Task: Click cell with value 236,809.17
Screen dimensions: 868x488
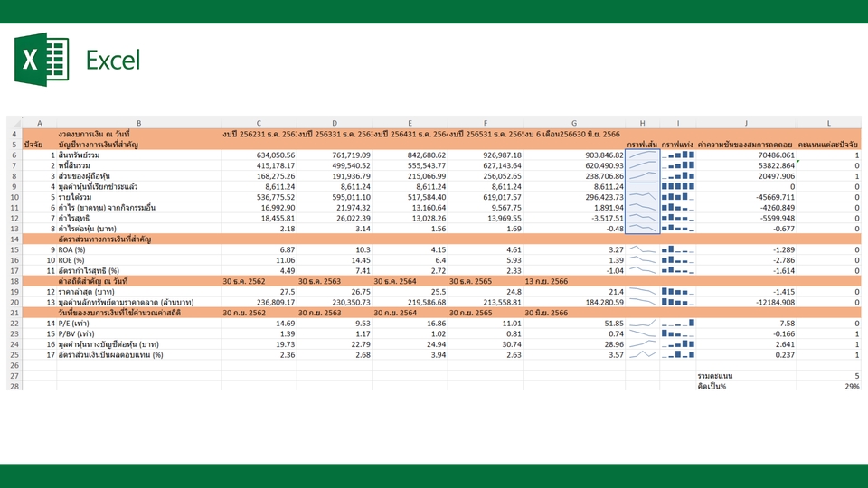Action: [259, 302]
